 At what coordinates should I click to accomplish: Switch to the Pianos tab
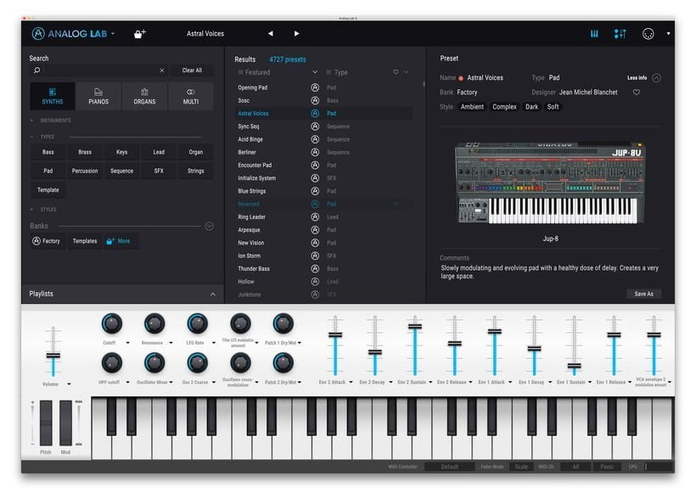pyautogui.click(x=99, y=96)
